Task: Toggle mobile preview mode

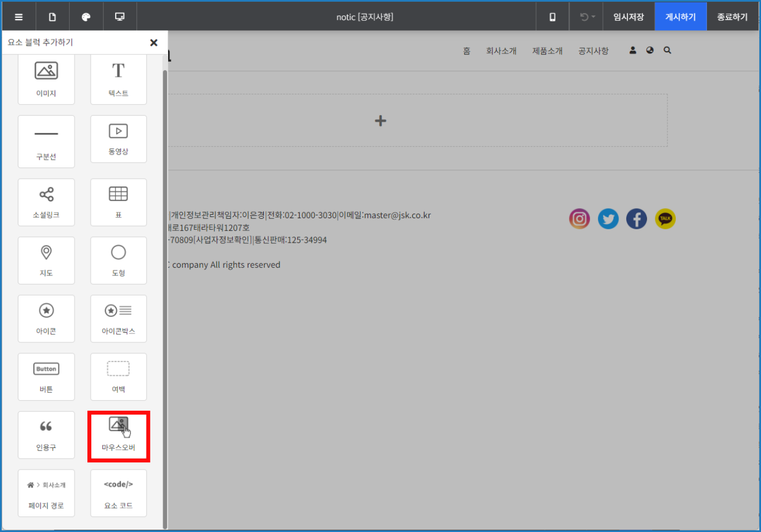Action: click(552, 17)
